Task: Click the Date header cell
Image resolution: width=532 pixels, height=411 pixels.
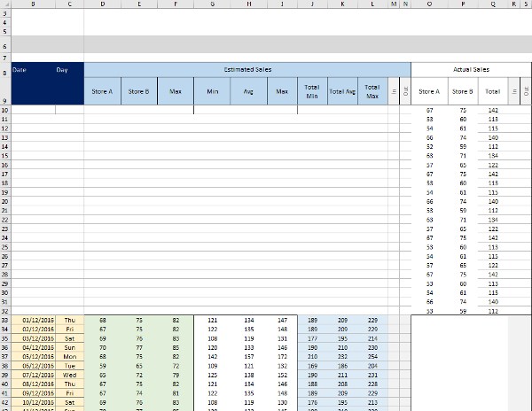Action: (34, 70)
